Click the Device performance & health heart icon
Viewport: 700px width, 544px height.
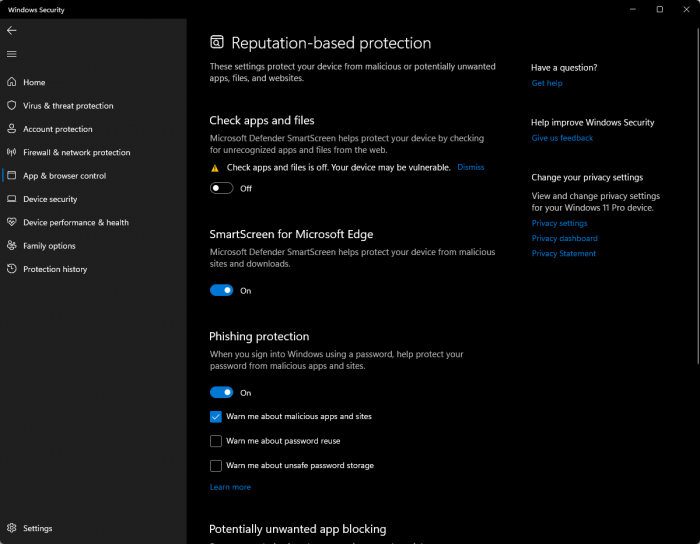point(12,222)
